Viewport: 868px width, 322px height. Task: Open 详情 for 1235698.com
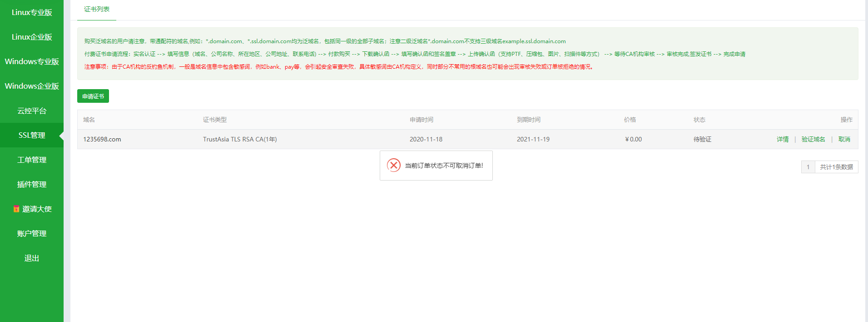point(783,139)
